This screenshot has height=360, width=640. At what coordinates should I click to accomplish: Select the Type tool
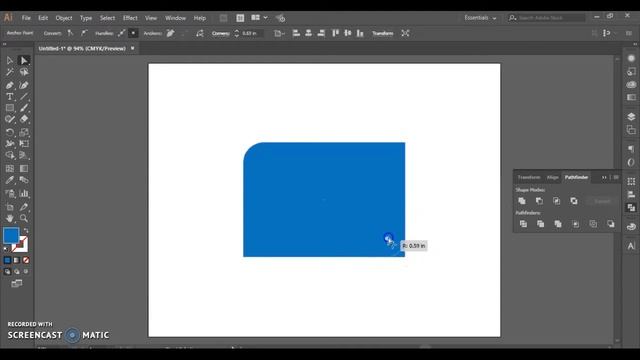coord(10,97)
